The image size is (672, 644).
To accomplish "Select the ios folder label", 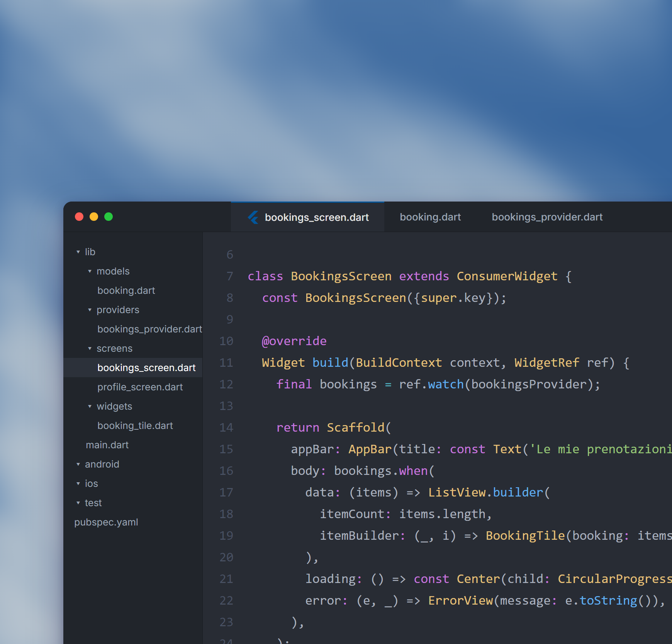I will [92, 483].
